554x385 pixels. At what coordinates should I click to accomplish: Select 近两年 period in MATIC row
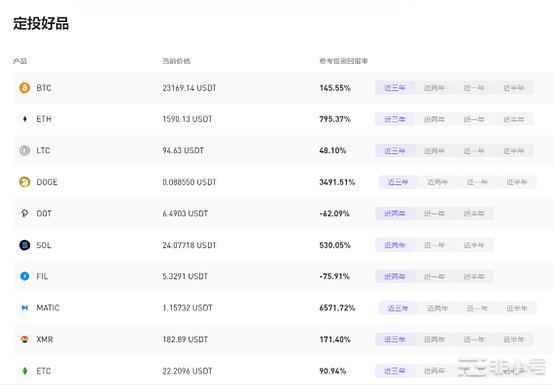click(438, 308)
